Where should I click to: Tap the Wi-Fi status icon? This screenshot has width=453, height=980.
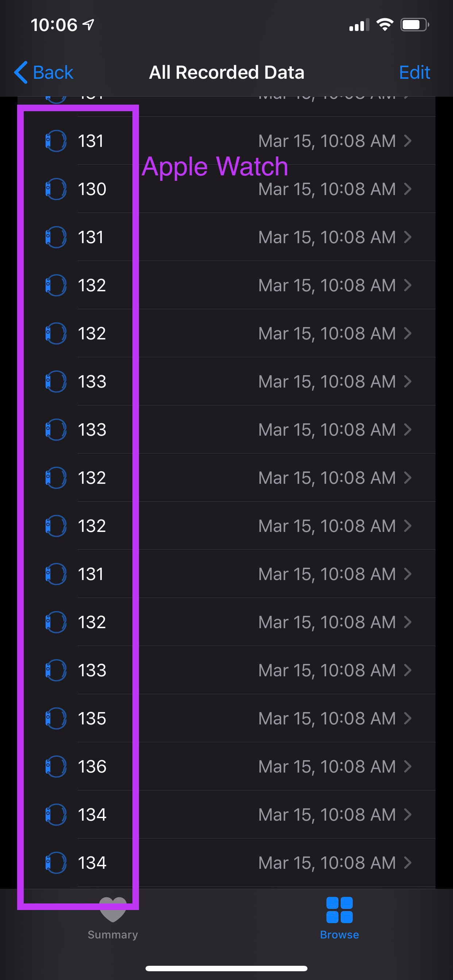pyautogui.click(x=384, y=25)
